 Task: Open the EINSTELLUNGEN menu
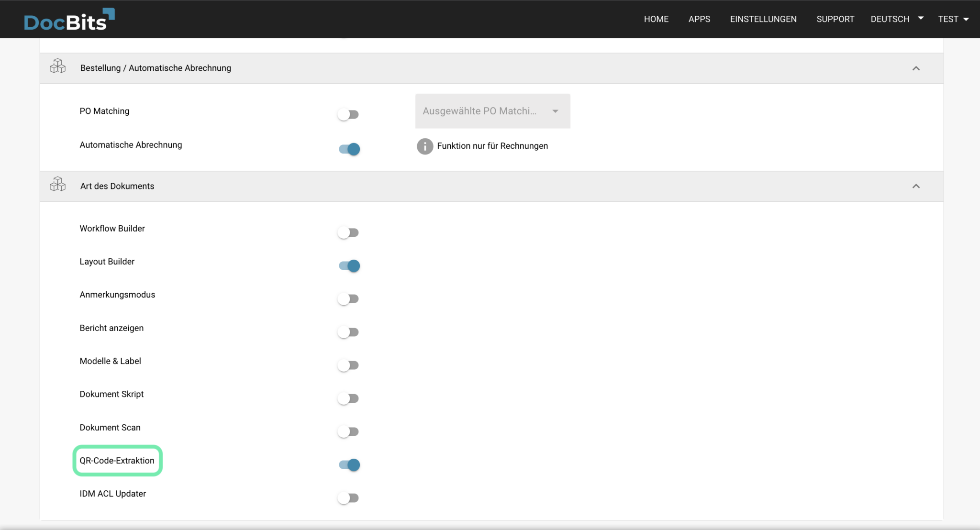coord(763,19)
